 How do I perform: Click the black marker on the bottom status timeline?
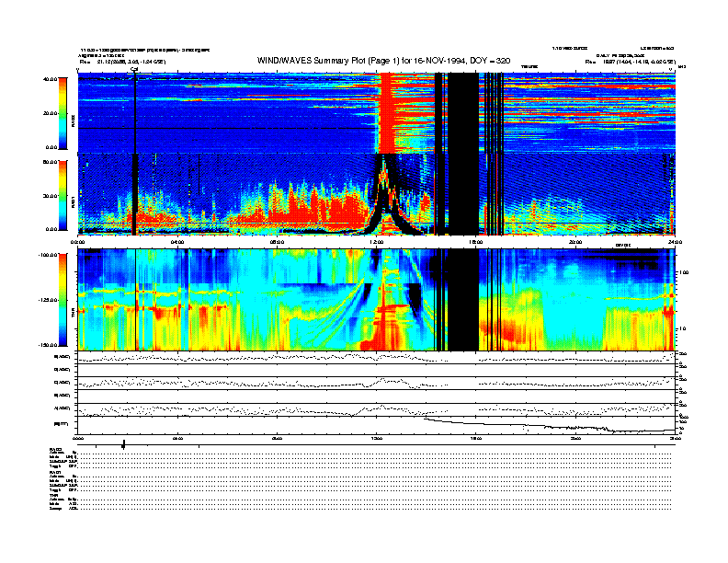pos(123,444)
